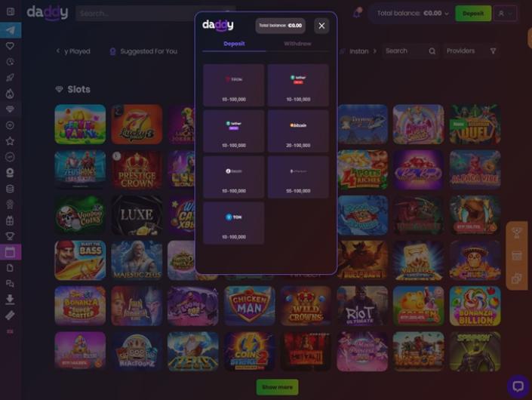Select the TRON deposit tile
The width and height of the screenshot is (532, 400).
point(233,85)
